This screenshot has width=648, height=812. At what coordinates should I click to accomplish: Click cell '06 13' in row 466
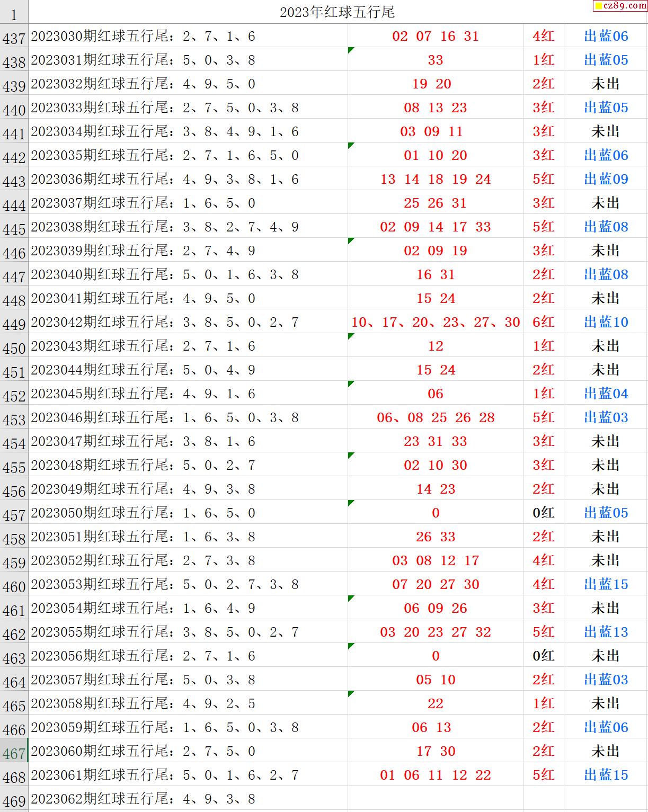[436, 727]
